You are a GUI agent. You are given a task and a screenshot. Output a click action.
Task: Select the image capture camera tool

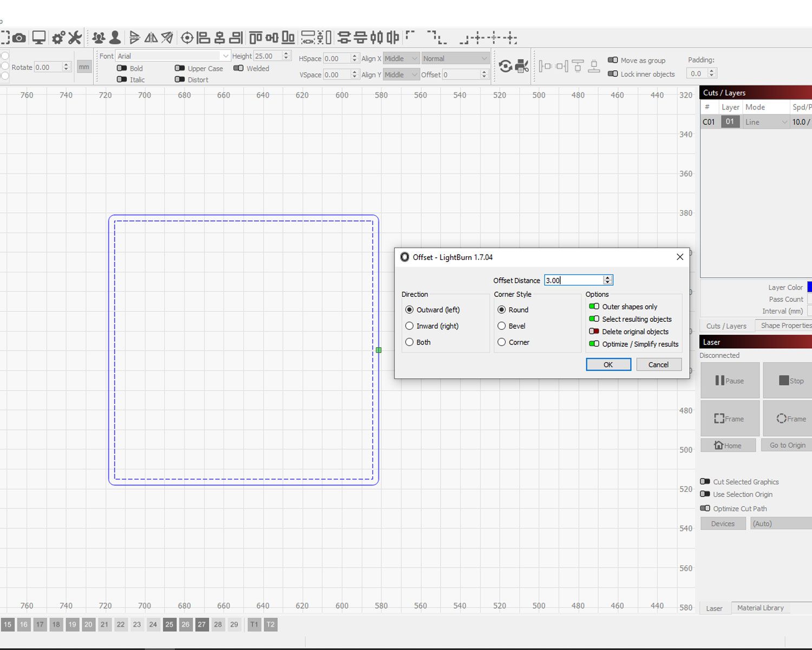tap(19, 38)
